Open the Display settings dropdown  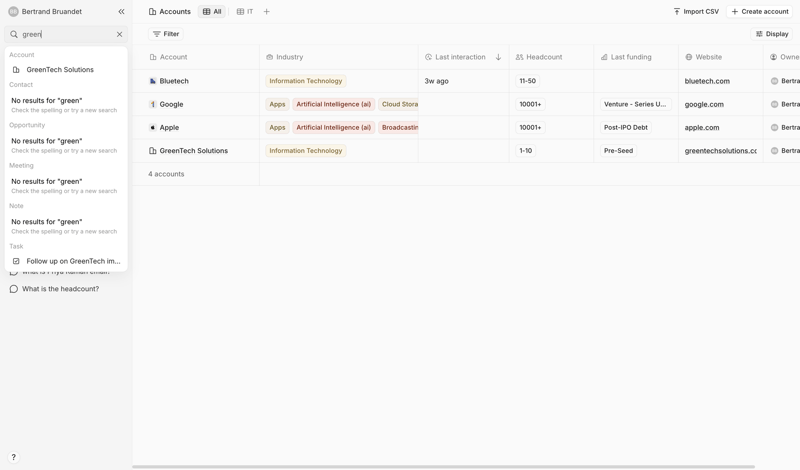pyautogui.click(x=771, y=34)
